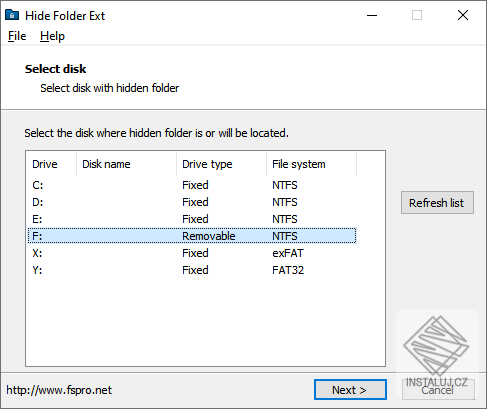Select drive D: in the list
The width and height of the screenshot is (487, 409).
[192, 202]
